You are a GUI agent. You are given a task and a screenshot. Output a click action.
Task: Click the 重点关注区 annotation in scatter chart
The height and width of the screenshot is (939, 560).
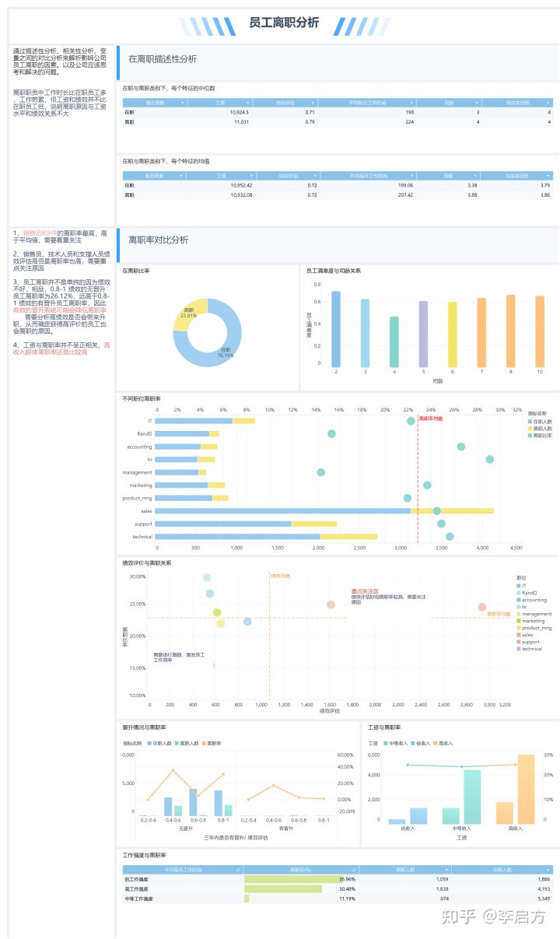(x=365, y=591)
